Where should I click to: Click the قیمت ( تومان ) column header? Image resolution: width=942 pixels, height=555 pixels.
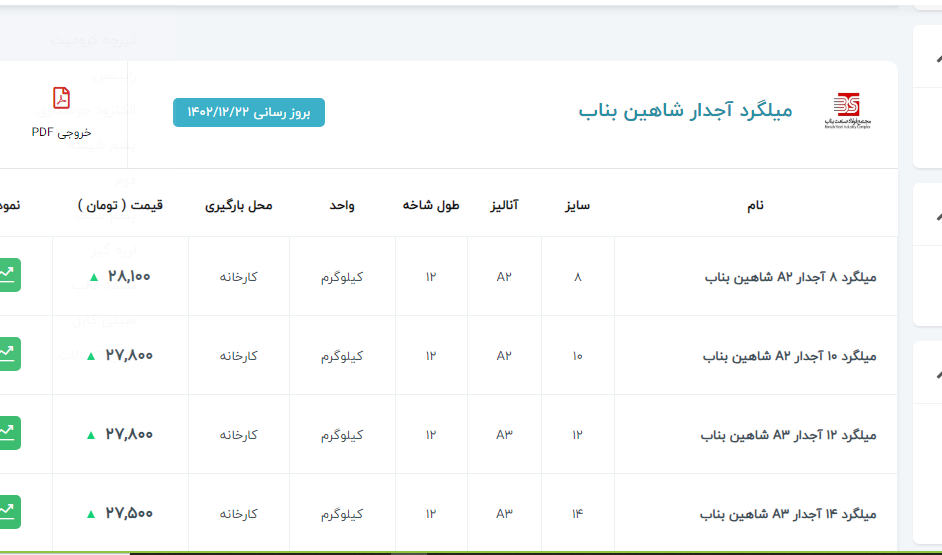(x=120, y=205)
